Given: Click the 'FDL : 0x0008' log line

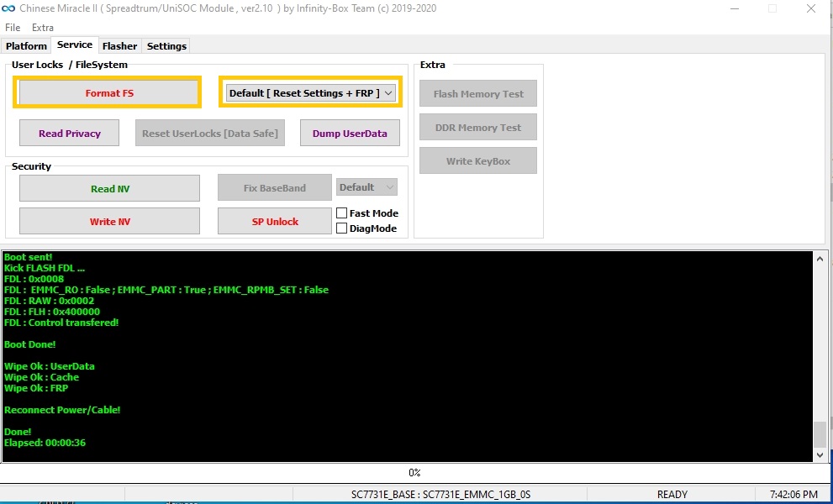Looking at the screenshot, I should (34, 279).
